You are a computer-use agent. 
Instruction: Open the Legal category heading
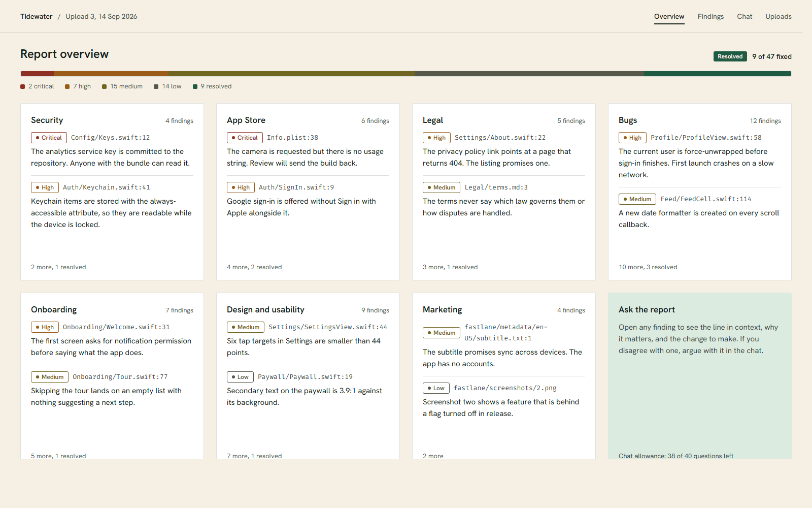[x=433, y=120]
